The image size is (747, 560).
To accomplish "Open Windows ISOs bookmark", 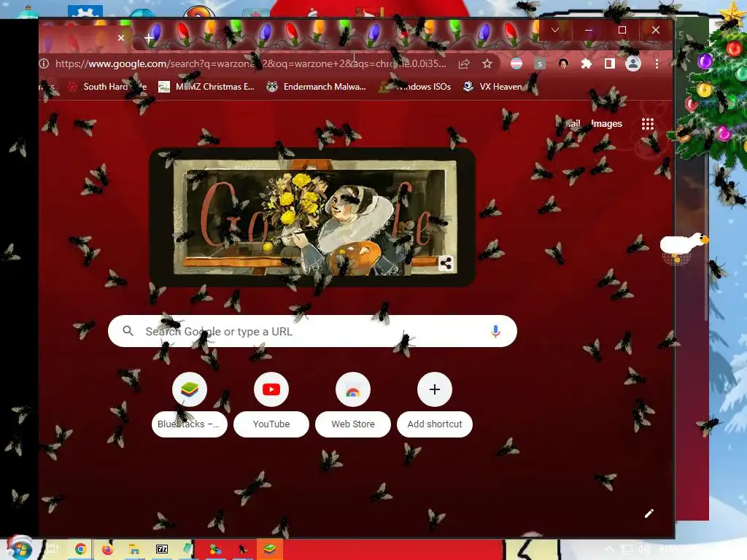I will point(414,87).
